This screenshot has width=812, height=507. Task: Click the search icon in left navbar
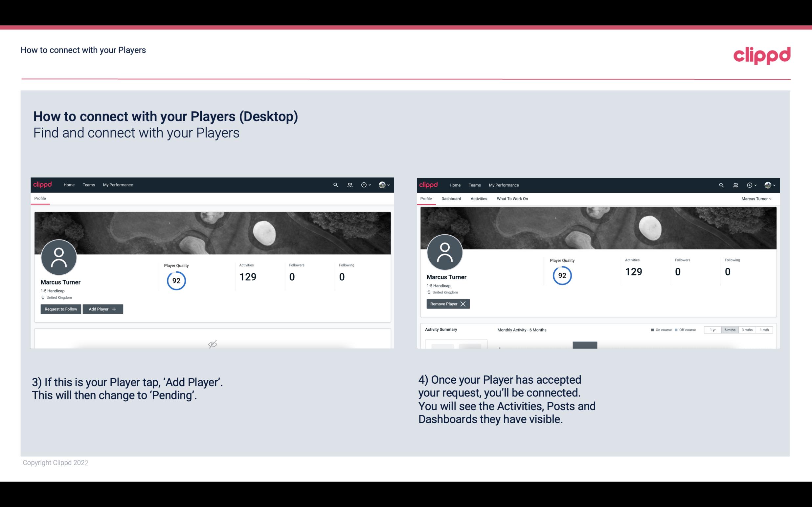point(335,185)
